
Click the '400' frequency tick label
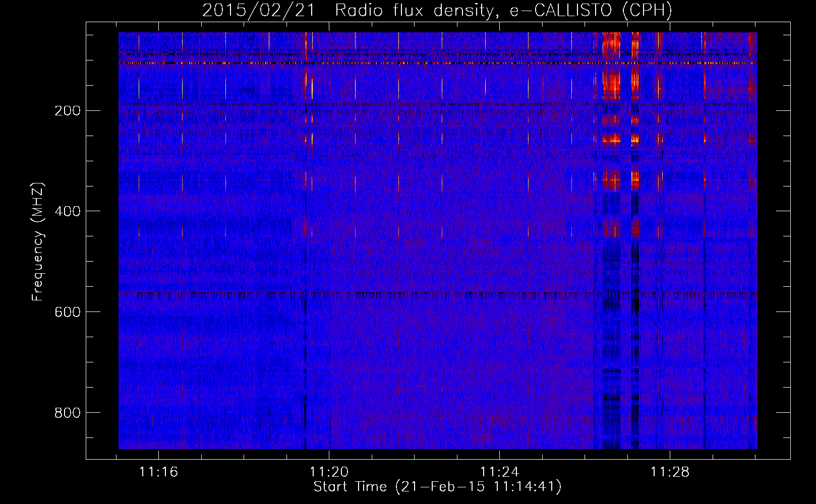click(68, 212)
